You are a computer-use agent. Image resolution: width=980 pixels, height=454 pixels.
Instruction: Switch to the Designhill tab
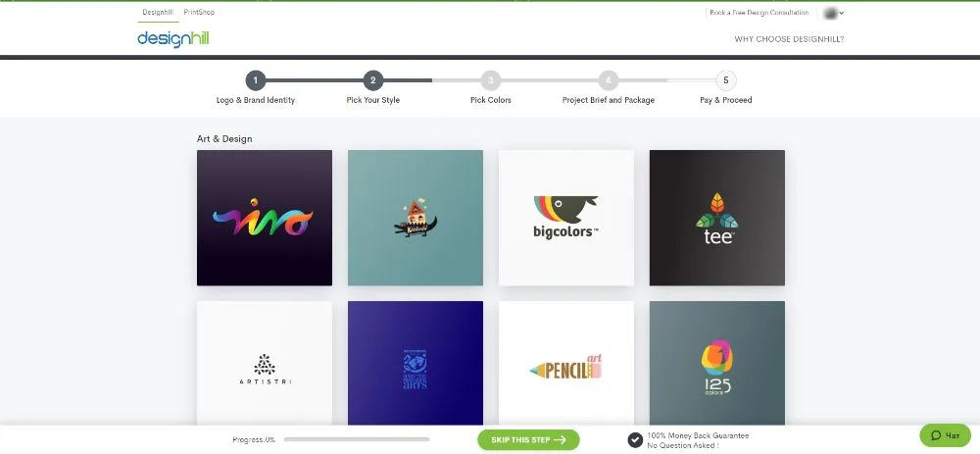(156, 13)
